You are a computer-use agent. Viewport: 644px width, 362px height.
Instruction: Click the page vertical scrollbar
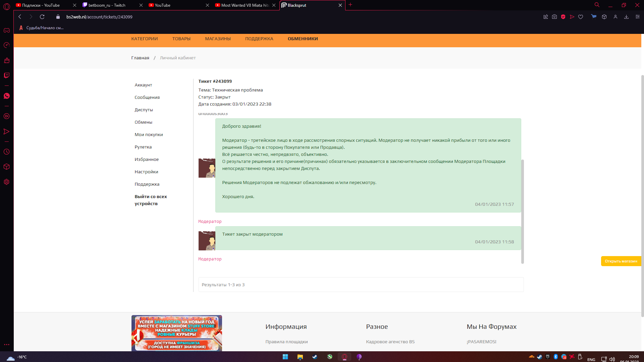click(x=642, y=196)
